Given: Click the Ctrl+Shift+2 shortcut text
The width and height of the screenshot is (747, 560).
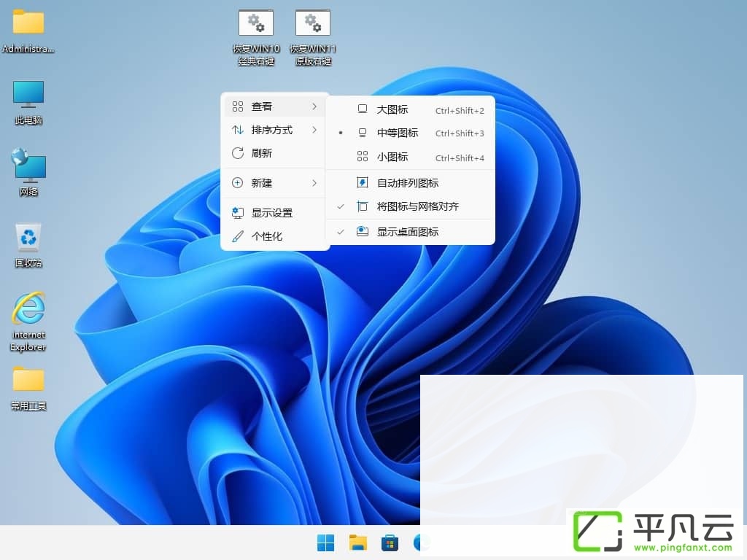Looking at the screenshot, I should coord(460,111).
